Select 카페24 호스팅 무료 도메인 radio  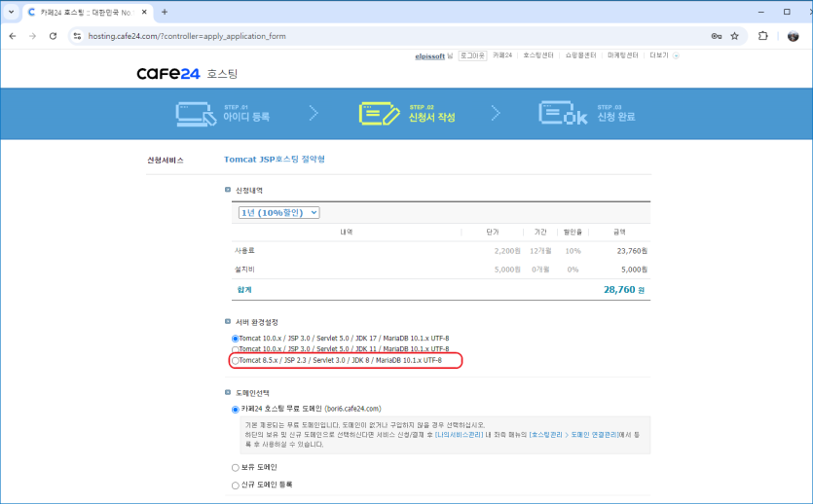(236, 410)
